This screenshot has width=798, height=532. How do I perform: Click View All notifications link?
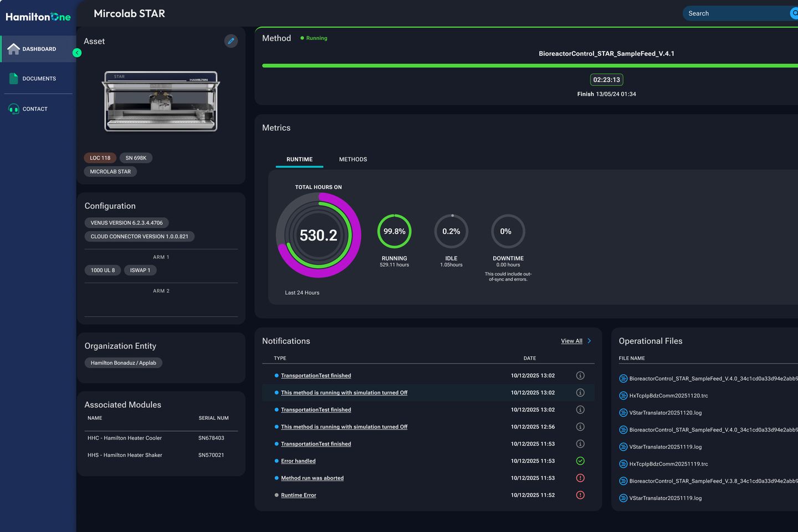(571, 341)
